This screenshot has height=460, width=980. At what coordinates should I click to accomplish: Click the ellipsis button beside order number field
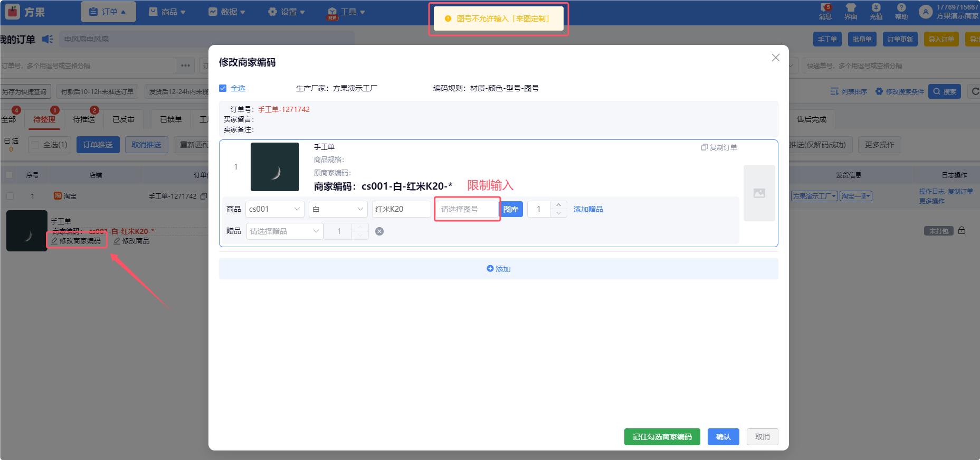[185, 65]
